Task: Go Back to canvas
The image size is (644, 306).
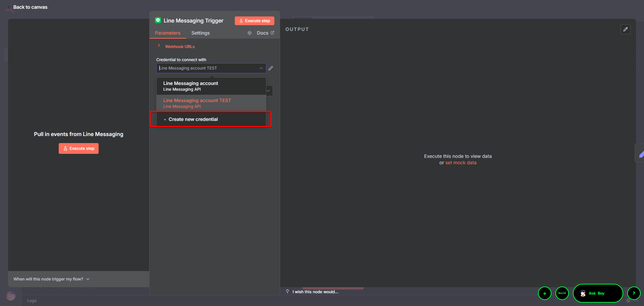Action: pos(30,7)
